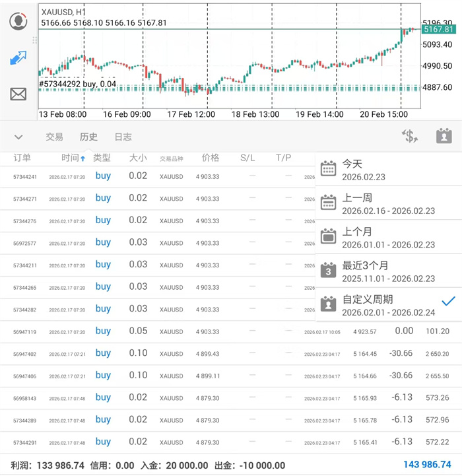Open the calendar period filter icon
Viewport: 462px width, 476px height.
pyautogui.click(x=444, y=137)
